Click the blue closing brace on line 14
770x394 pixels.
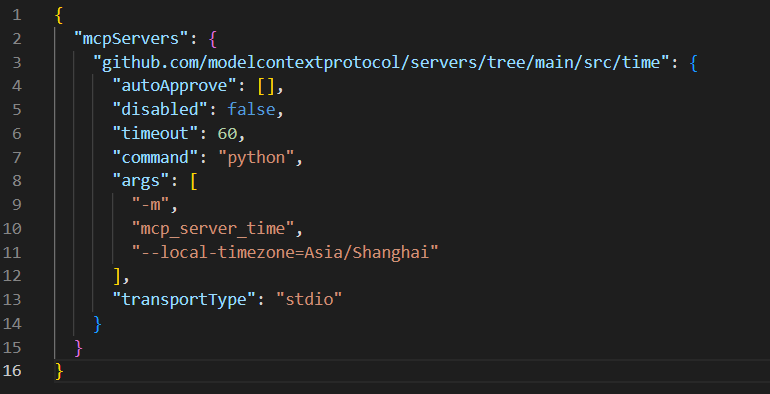pyautogui.click(x=97, y=324)
